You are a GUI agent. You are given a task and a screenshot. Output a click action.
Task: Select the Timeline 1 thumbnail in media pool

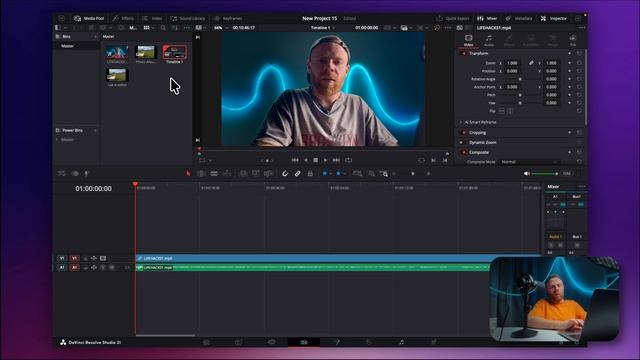175,52
